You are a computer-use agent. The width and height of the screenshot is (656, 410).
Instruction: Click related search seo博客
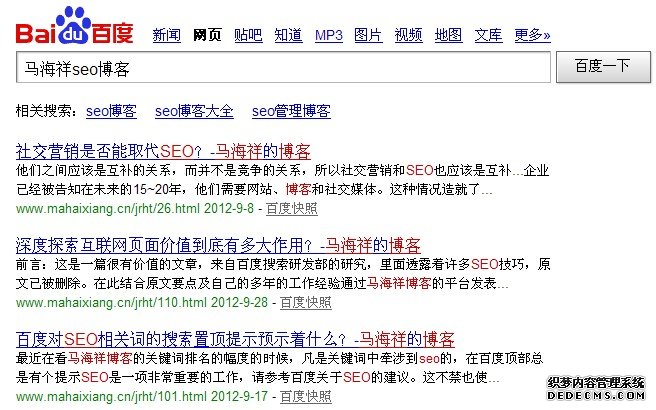[x=112, y=110]
